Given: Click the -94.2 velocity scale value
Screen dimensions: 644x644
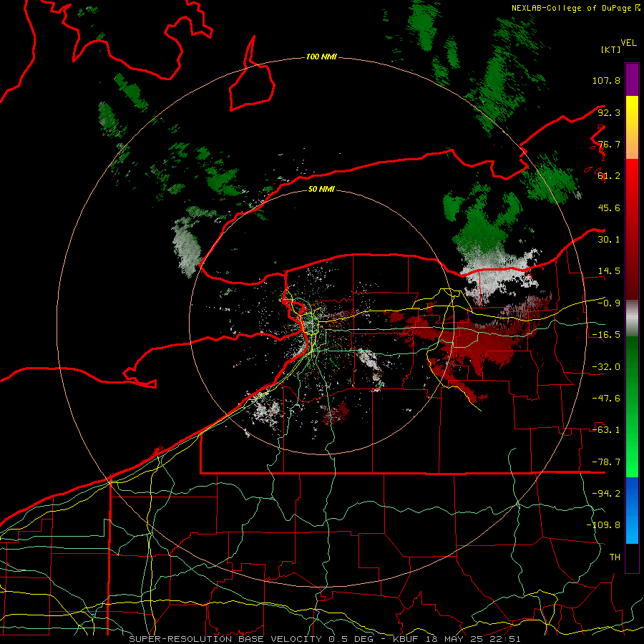Looking at the screenshot, I should coord(606,494).
